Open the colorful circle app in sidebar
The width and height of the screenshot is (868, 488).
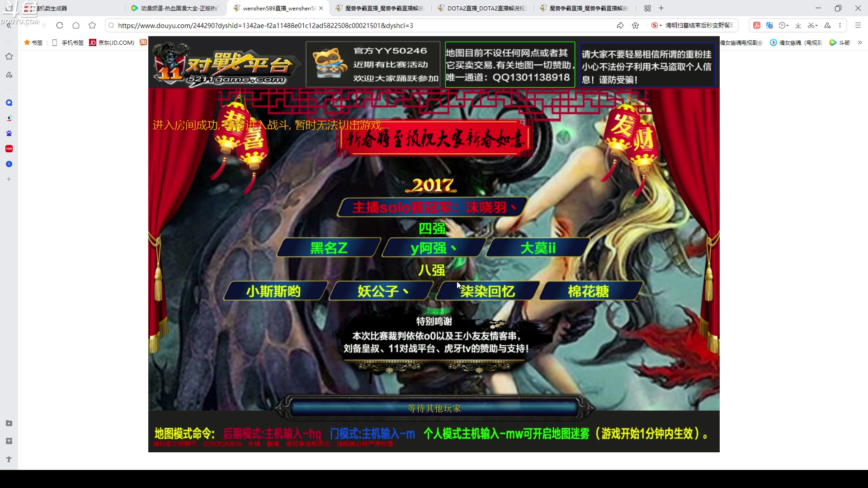9,118
